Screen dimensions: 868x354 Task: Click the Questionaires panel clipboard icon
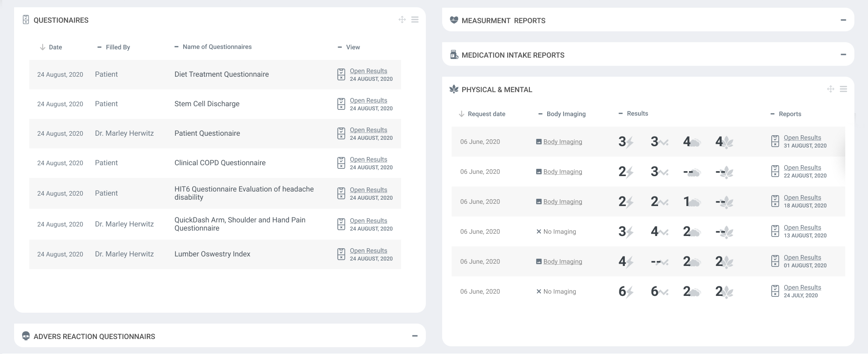click(26, 20)
